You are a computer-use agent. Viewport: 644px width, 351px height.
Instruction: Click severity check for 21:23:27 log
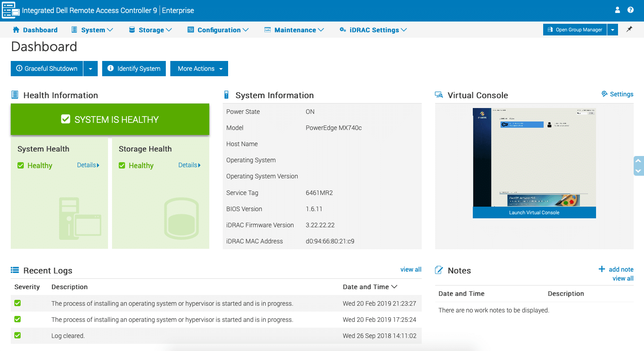(x=17, y=303)
